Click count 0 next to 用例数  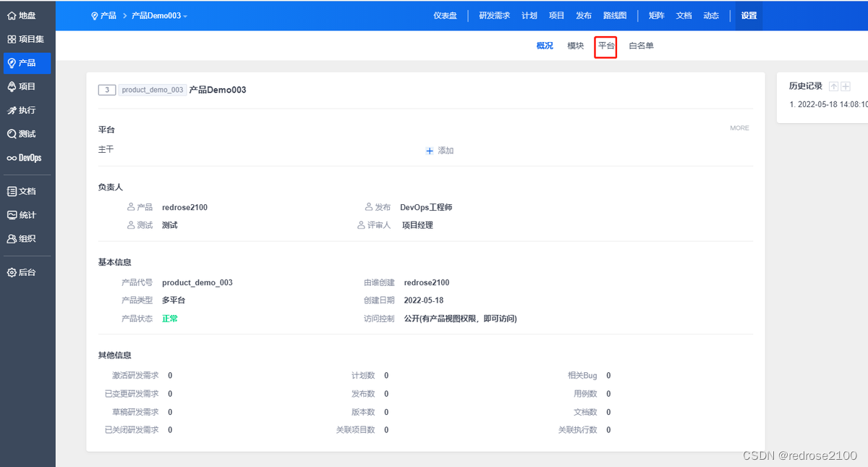pos(608,394)
